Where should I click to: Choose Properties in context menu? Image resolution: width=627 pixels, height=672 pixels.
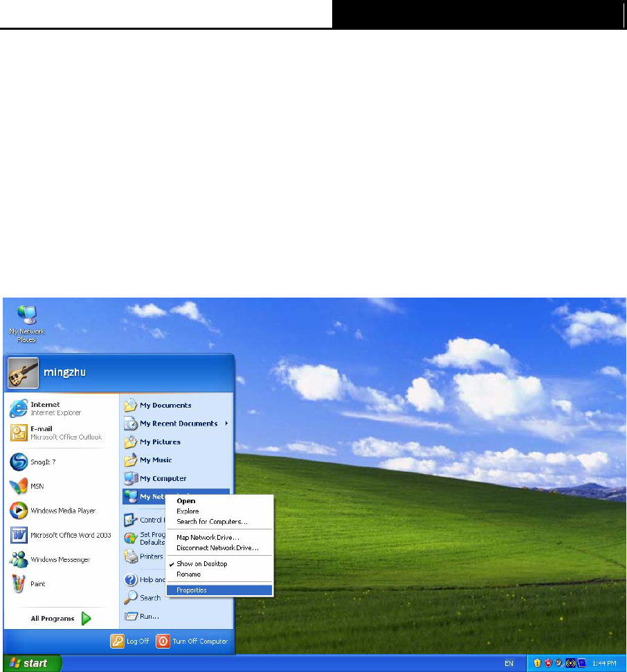219,590
